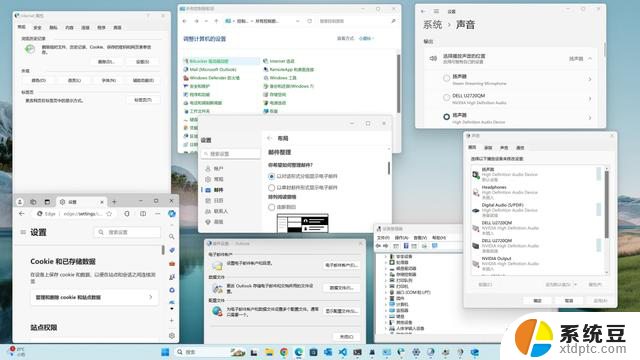Click Email Accounts button in Mail Setup
Image resolution: width=640 pixels, height=360 pixels.
(341, 265)
